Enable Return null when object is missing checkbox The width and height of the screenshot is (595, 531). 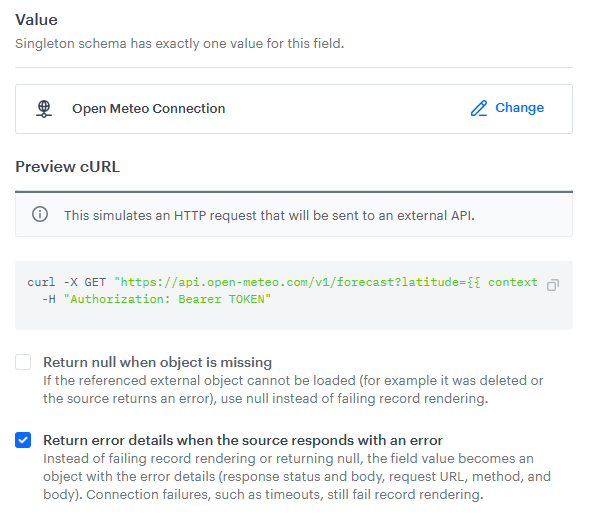(23, 362)
